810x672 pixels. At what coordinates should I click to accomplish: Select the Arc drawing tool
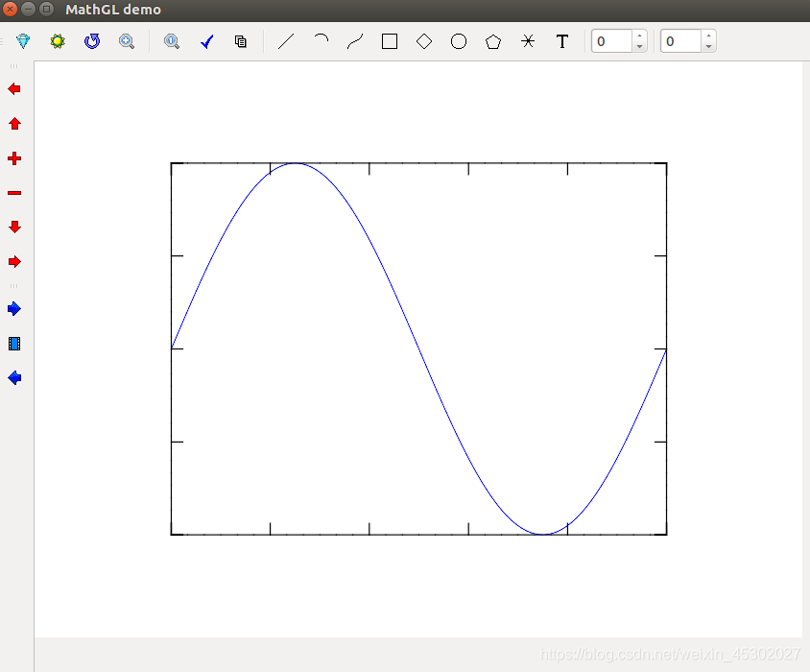[x=320, y=41]
